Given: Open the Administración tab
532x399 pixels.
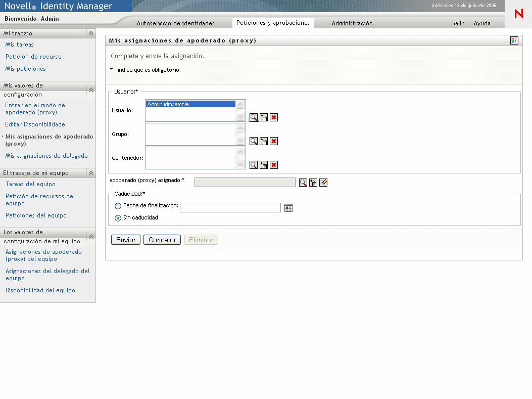Looking at the screenshot, I should tap(352, 23).
